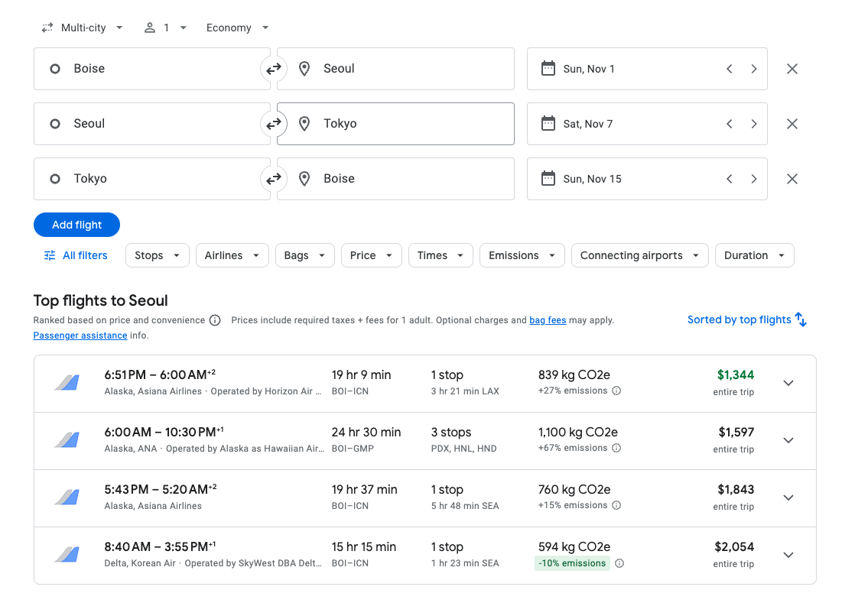Open passenger count dropdown

pyautogui.click(x=165, y=28)
